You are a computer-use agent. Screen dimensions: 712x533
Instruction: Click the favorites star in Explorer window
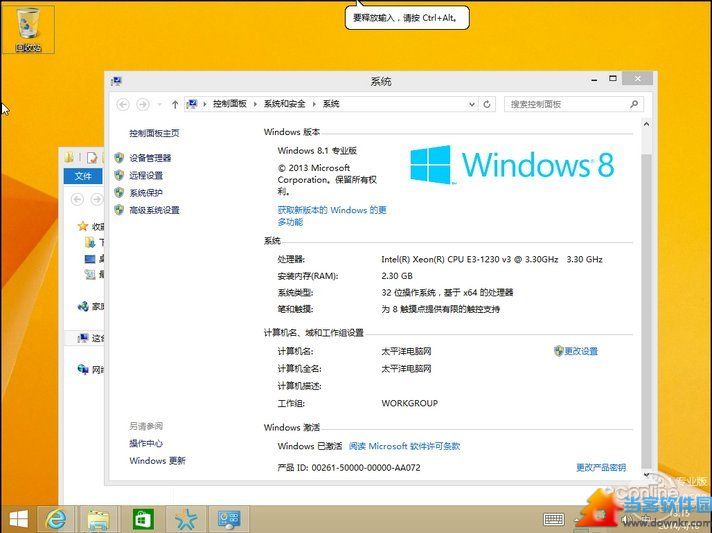pyautogui.click(x=83, y=226)
